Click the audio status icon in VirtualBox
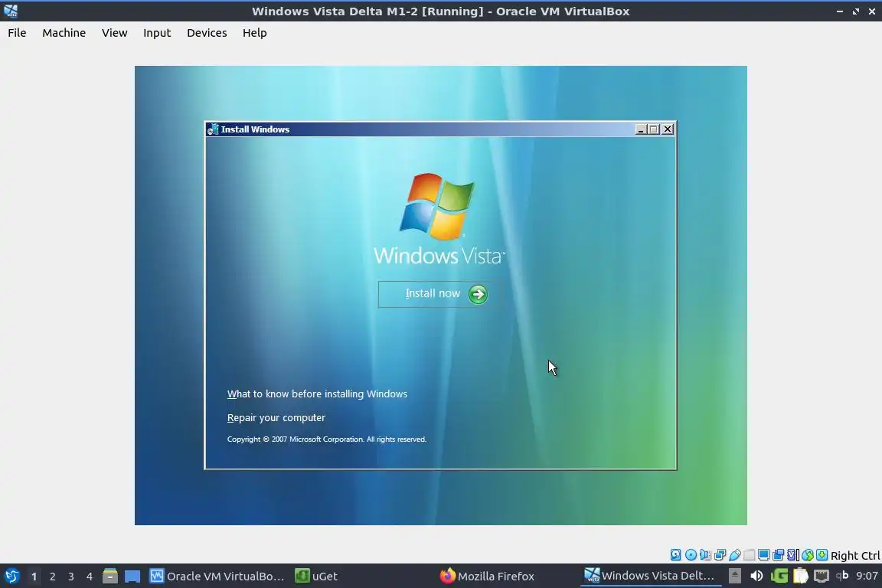The width and height of the screenshot is (882, 588). [705, 555]
